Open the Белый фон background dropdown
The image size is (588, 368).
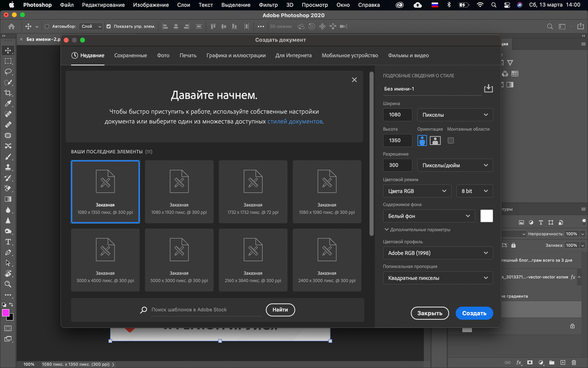click(x=429, y=216)
